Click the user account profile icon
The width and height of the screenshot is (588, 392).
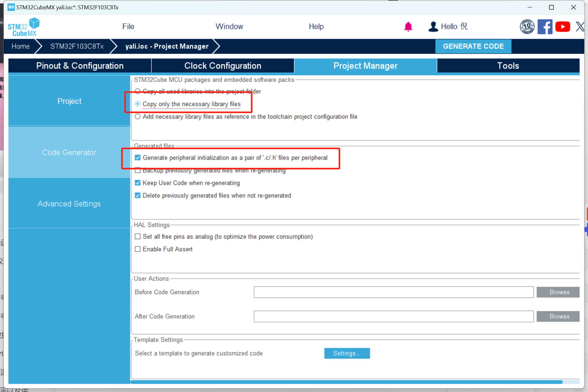coord(433,27)
